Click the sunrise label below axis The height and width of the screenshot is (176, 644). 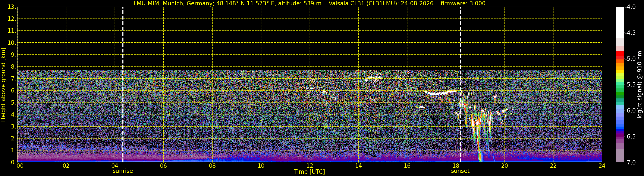click(x=123, y=171)
